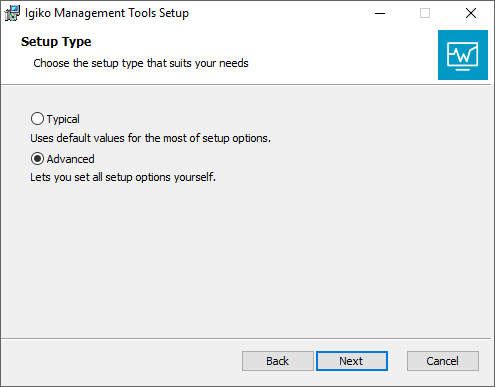
Task: Click the 'Uses default values' description text
Action: pyautogui.click(x=150, y=138)
